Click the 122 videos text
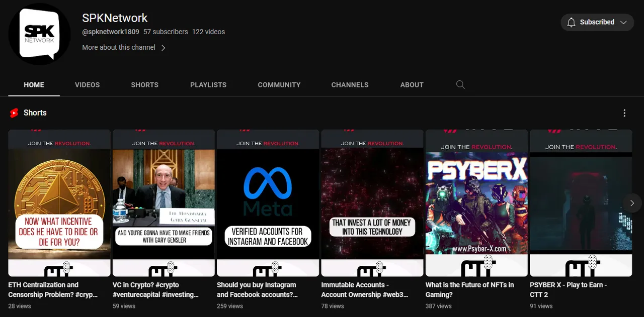The width and height of the screenshot is (644, 317). coord(208,32)
